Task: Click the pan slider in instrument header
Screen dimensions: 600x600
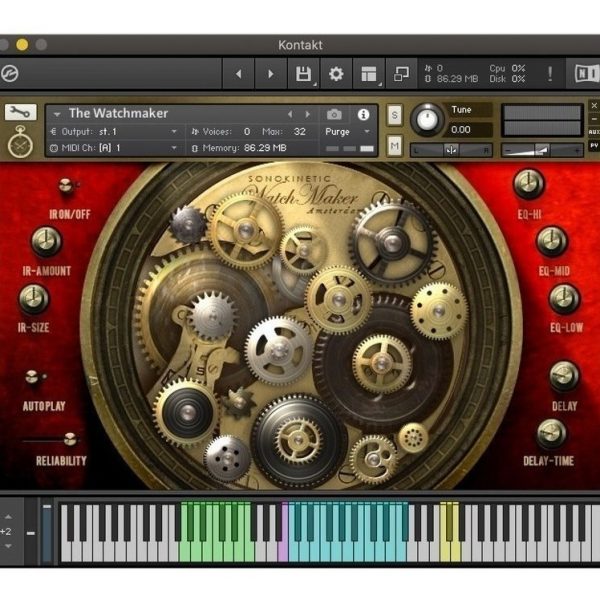Action: tap(451, 150)
